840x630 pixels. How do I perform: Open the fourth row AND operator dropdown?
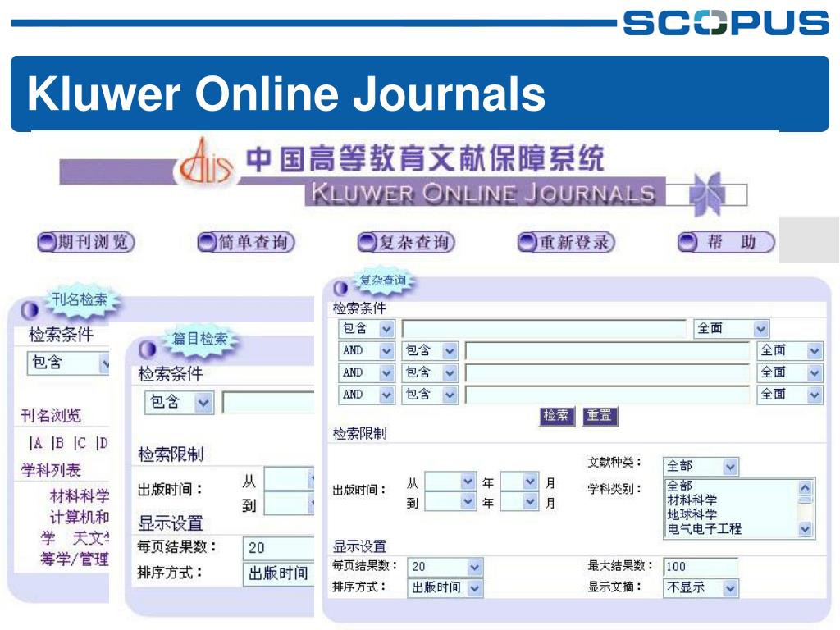point(367,395)
